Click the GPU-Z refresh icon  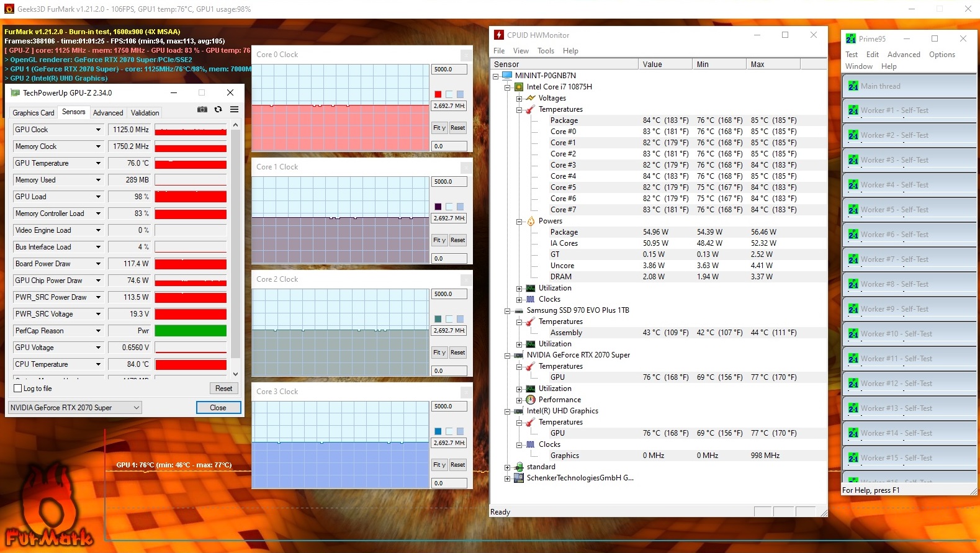[x=218, y=109]
